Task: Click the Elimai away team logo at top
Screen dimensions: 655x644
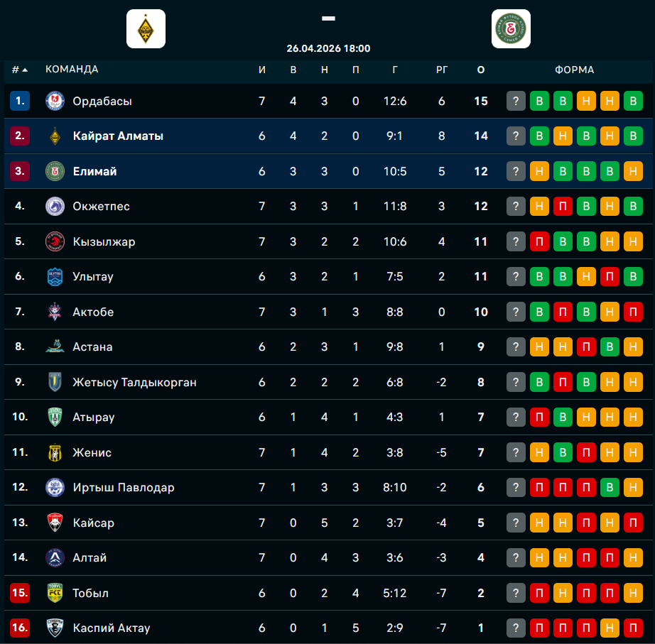Action: (x=511, y=29)
